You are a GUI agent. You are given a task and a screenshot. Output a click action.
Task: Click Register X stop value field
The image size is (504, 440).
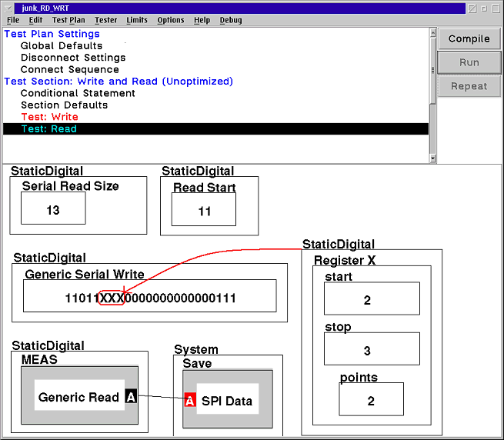[372, 348]
